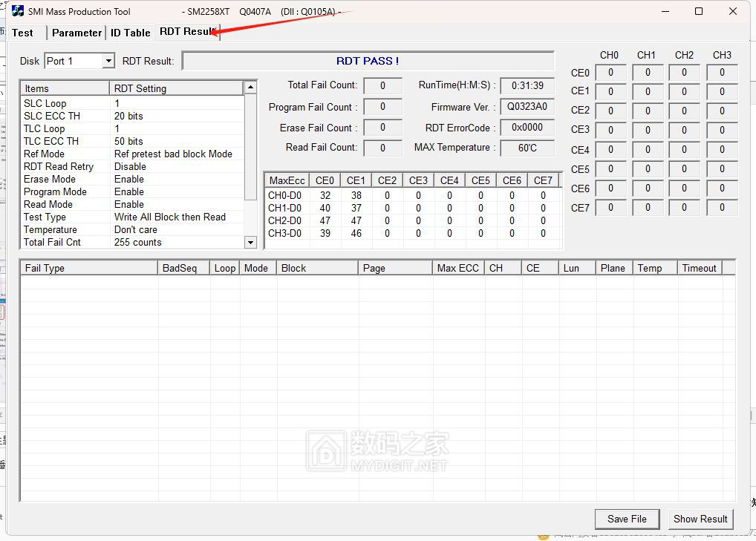756x541 pixels.
Task: Switch to the Test tab
Action: point(23,33)
